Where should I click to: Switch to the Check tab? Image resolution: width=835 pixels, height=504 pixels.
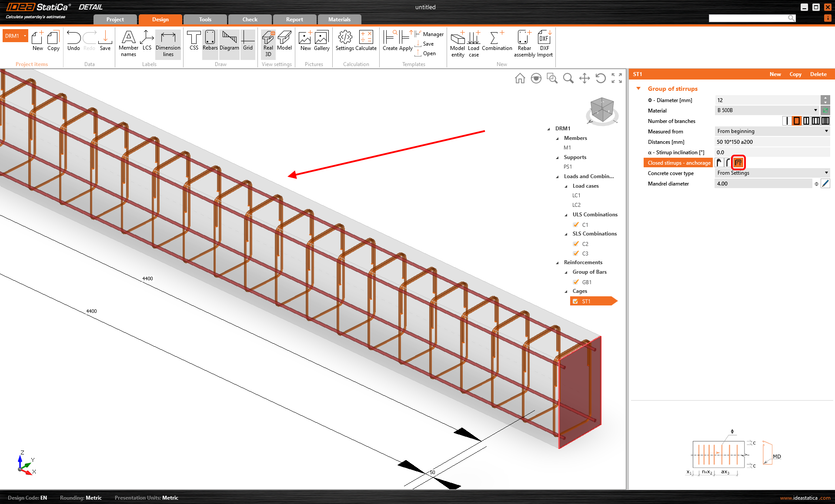pos(250,20)
